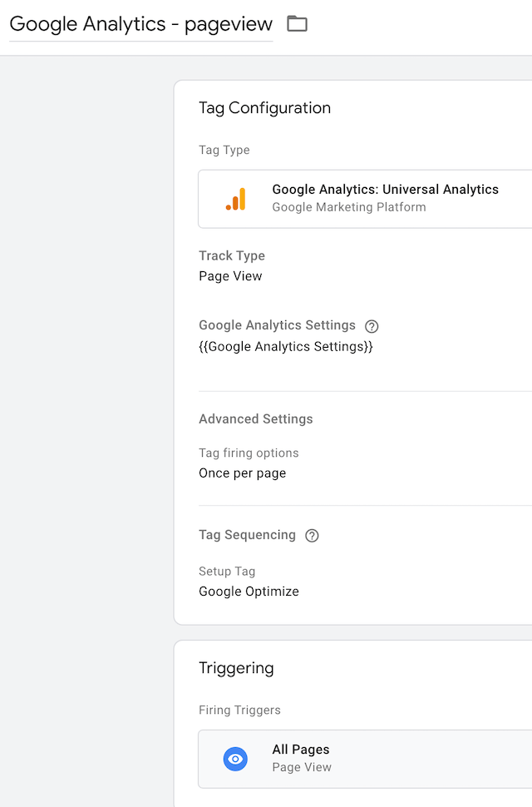Viewport: 532px width, 807px height.
Task: Open help for Google Analytics Settings
Action: tap(372, 326)
